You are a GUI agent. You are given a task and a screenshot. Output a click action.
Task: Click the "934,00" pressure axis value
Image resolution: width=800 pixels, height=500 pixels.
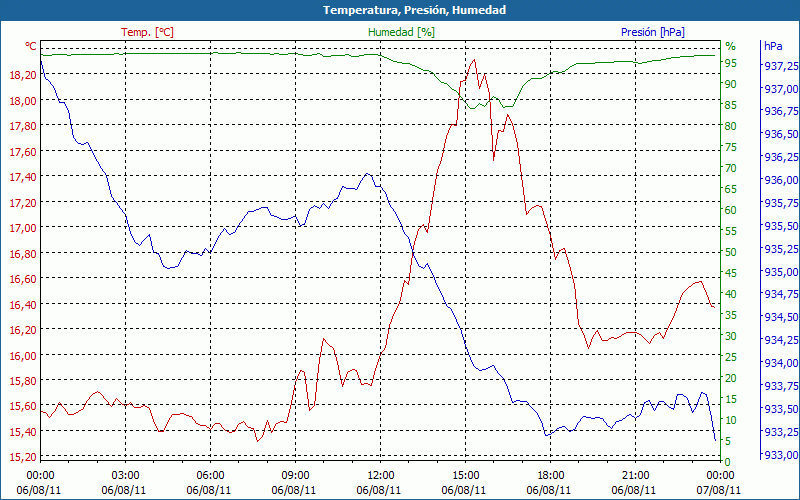point(781,363)
